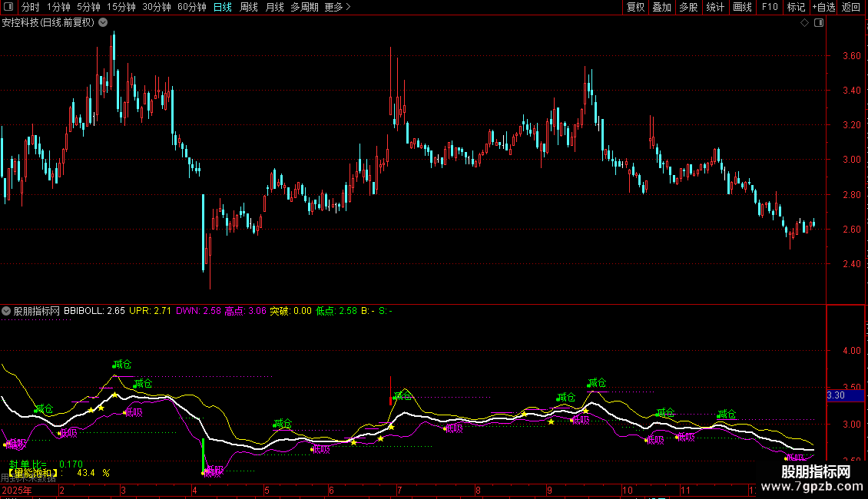Image resolution: width=868 pixels, height=499 pixels.
Task: Click month 7 on the time axis
Action: (x=399, y=491)
